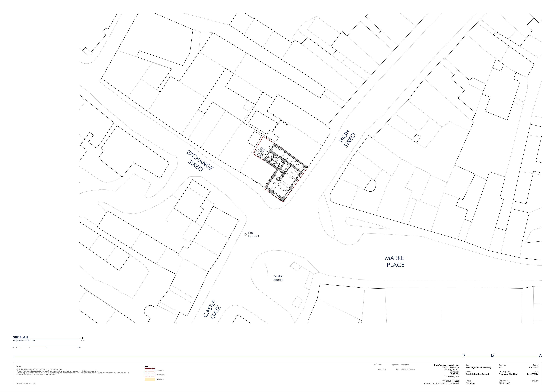Click the 'Proposed - 1:200 @A1' subtitle

click(24, 340)
